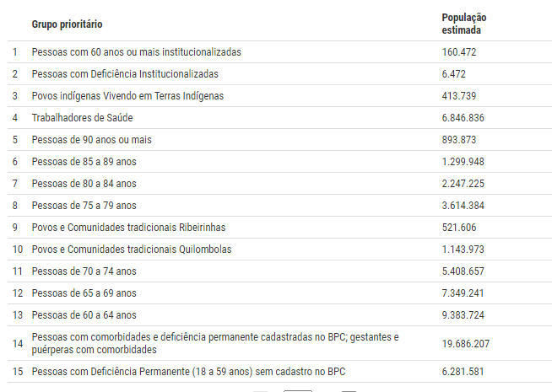The height and width of the screenshot is (392, 552).
Task: Select the Pessoas de 85 a 89 anos row
Action: coord(280,162)
